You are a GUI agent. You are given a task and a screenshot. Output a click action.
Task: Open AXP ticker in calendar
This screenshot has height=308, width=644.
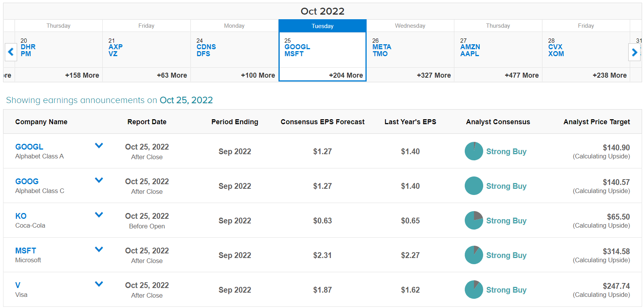pyautogui.click(x=115, y=47)
